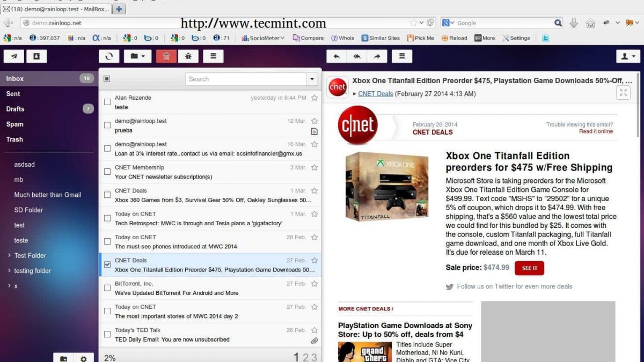
Task: Open the advanced search dropdown arrow
Action: pyautogui.click(x=312, y=79)
